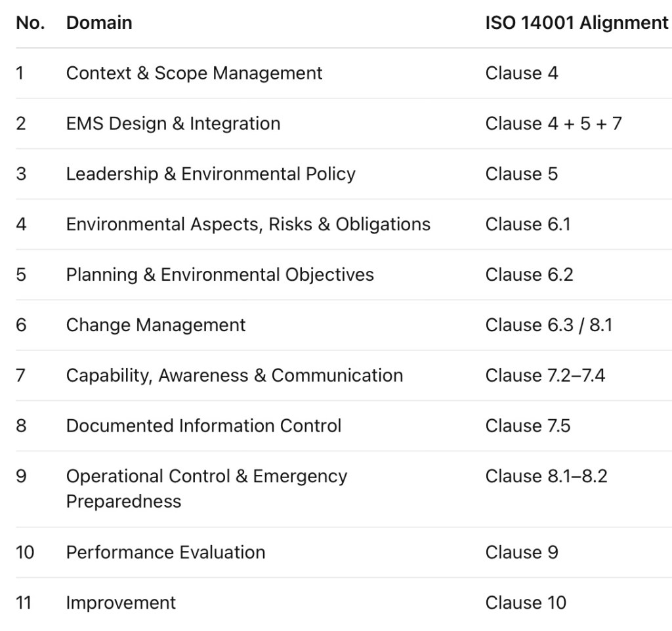672x631 pixels.
Task: Click Planning & Environmental Objectives domain
Action: point(220,274)
